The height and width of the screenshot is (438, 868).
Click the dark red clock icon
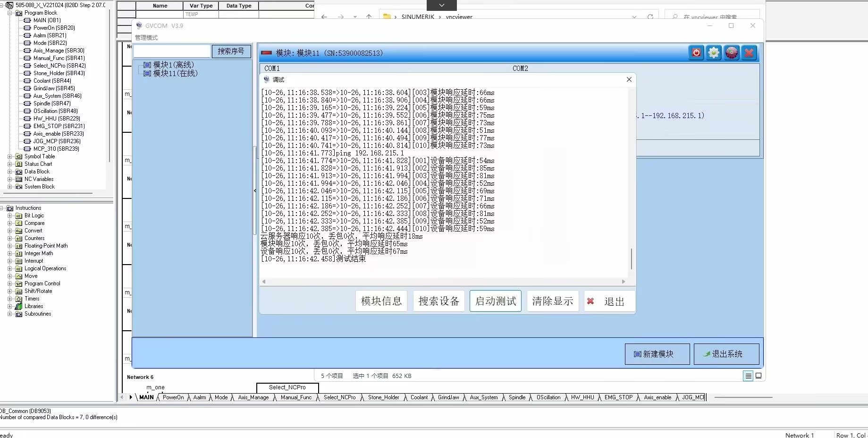pos(731,53)
